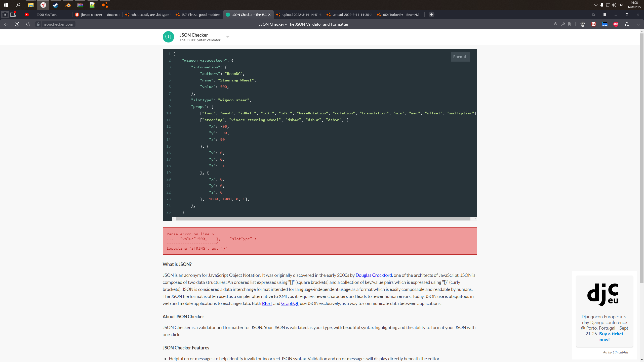Open File Explorer from the taskbar

point(31,5)
